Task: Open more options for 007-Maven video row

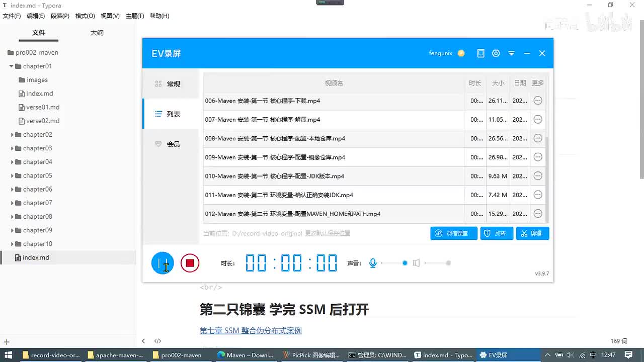Action: (538, 120)
